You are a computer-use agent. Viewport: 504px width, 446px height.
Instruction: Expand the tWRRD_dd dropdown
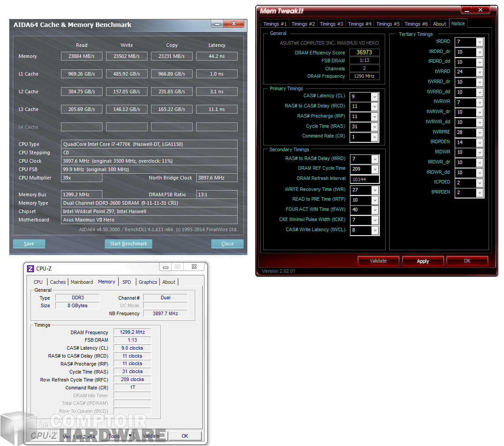480,92
